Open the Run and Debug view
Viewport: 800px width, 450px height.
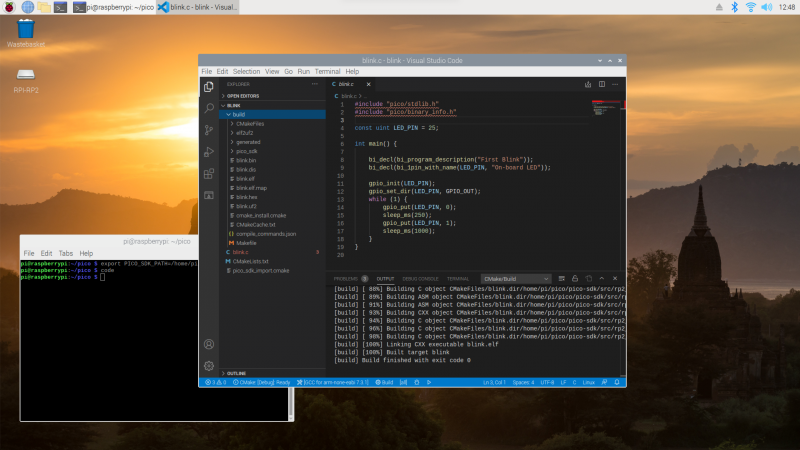(x=209, y=152)
